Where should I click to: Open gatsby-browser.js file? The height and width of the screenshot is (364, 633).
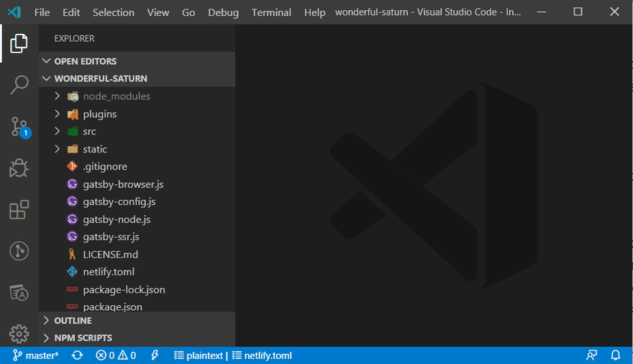click(x=123, y=184)
